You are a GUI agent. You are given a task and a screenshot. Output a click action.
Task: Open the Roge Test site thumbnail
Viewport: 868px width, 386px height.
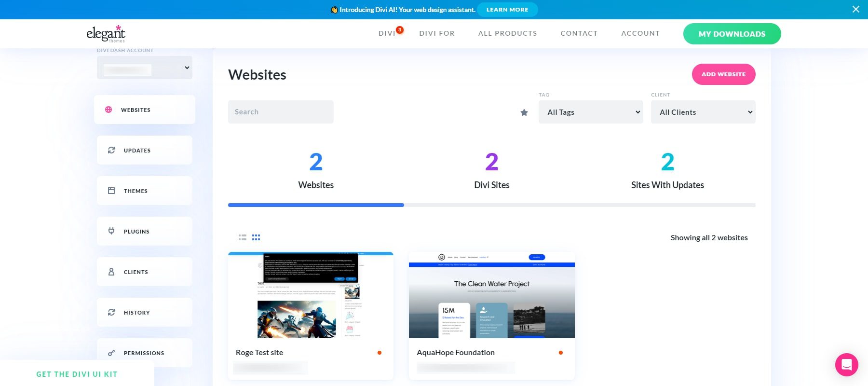311,295
